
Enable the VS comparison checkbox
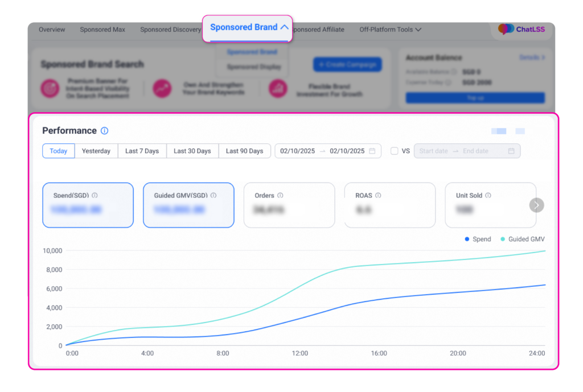(395, 151)
